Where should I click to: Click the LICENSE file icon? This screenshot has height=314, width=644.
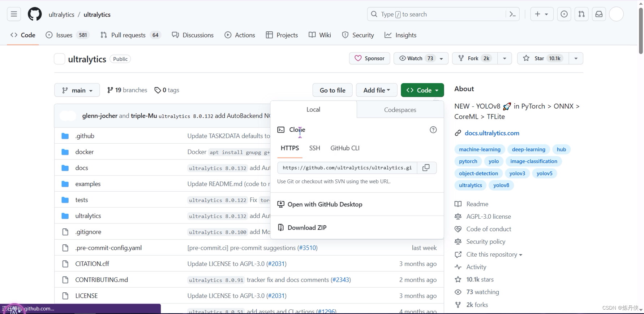[65, 296]
